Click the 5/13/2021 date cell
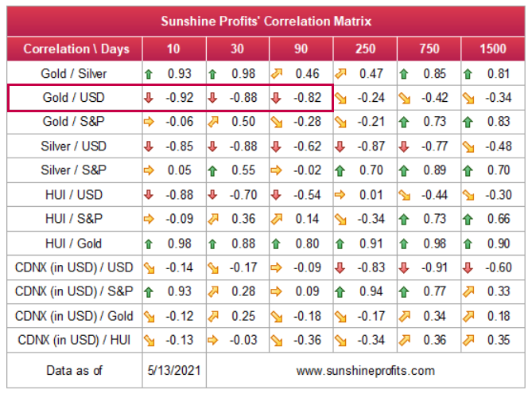Viewport: 532px width, 394px height. (x=174, y=370)
